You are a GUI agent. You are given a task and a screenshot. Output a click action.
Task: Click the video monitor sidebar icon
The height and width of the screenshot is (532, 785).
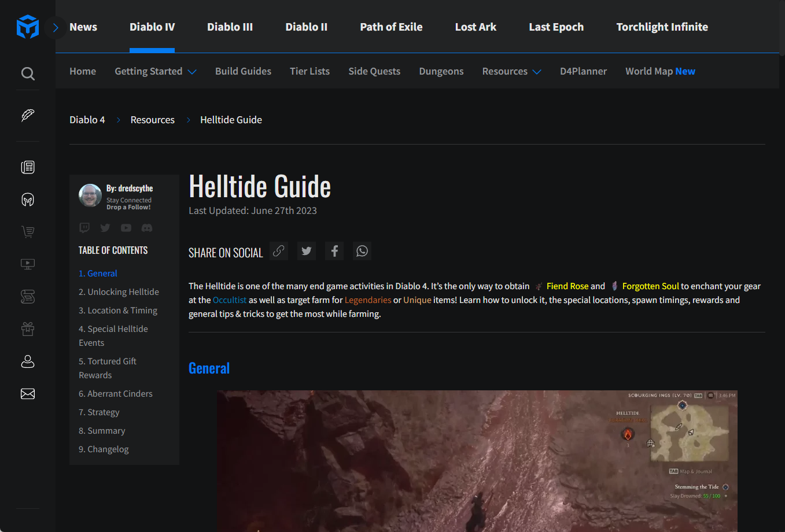click(x=28, y=264)
